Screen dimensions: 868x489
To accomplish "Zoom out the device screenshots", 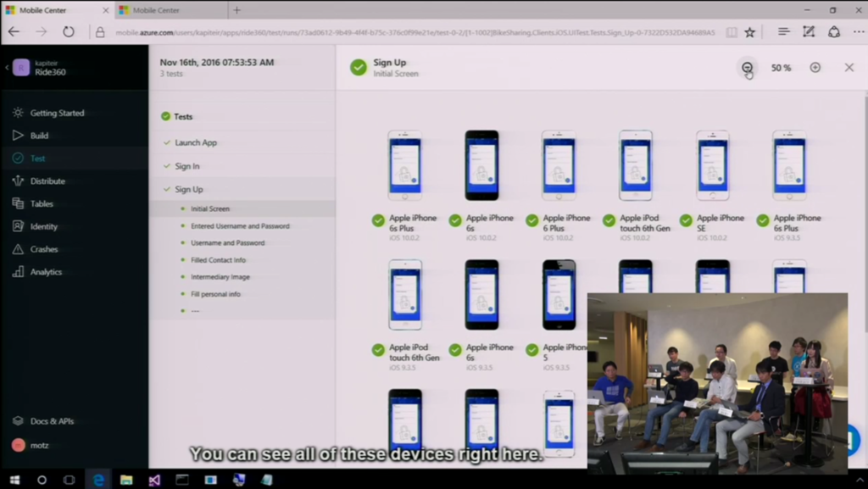I will 748,68.
